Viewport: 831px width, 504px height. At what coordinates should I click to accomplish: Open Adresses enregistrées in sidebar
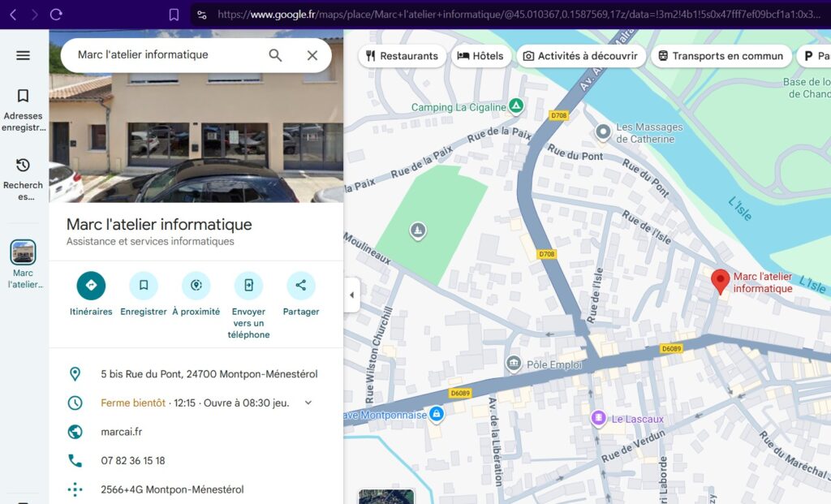24,110
